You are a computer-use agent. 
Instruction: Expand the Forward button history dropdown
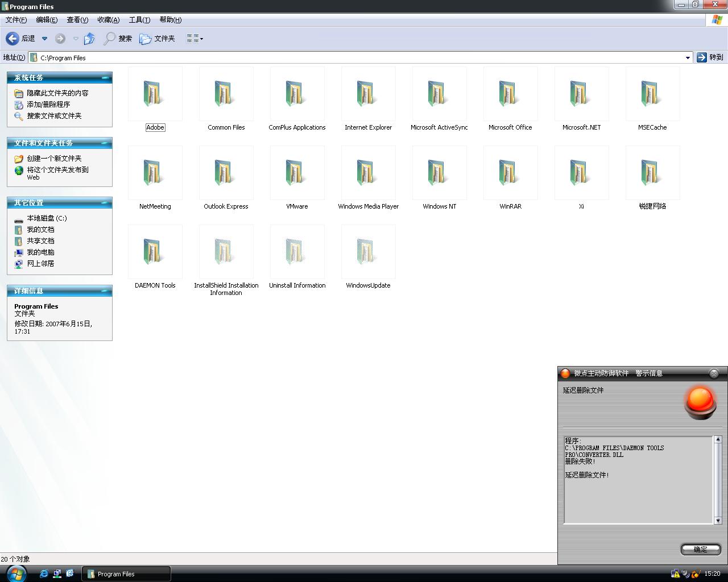76,39
